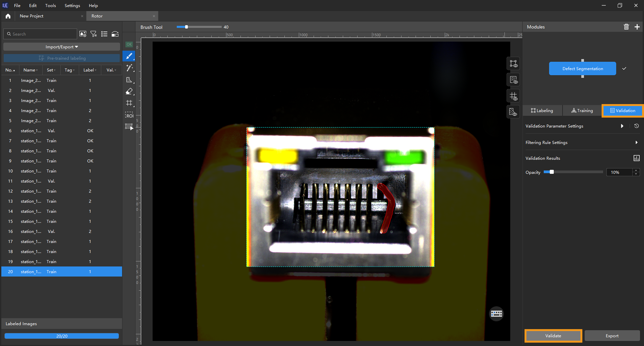The height and width of the screenshot is (346, 644).
Task: Select the rectangle selection pointer tool
Action: click(129, 126)
